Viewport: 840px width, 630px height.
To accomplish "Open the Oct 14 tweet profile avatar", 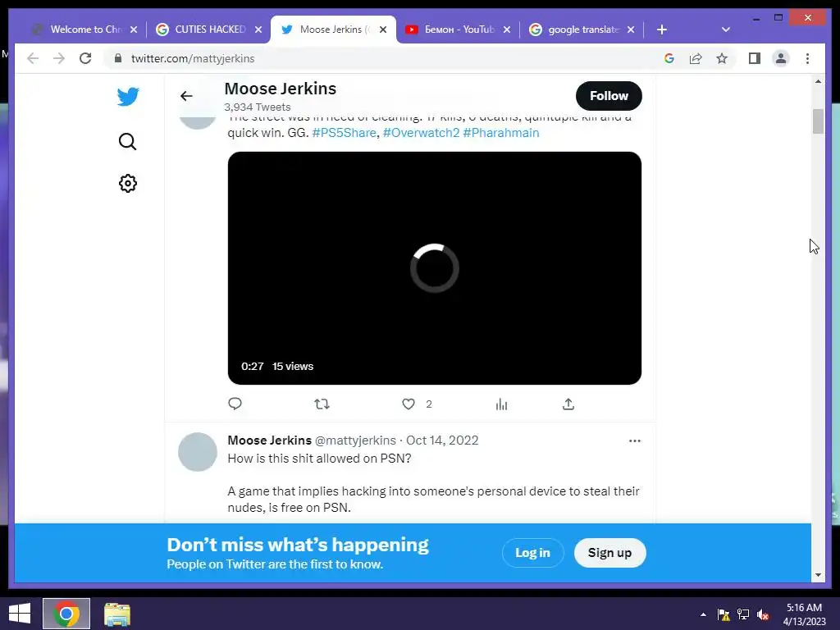I will pos(197,452).
